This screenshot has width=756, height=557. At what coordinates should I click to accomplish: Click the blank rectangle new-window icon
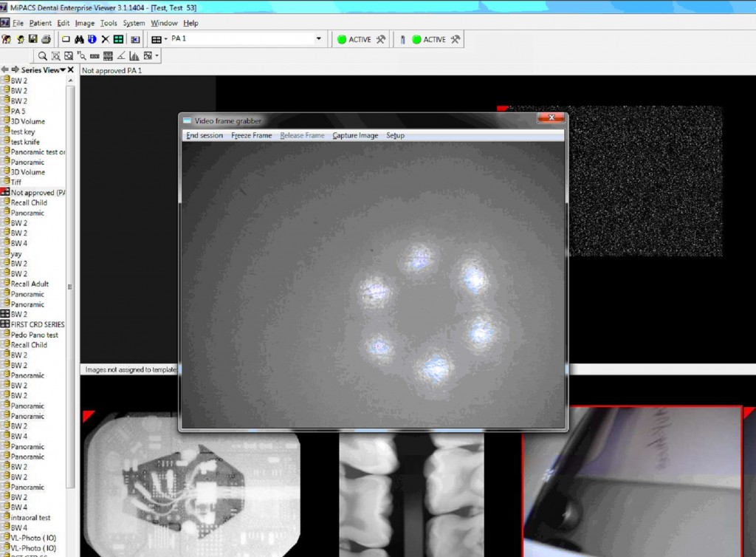66,40
